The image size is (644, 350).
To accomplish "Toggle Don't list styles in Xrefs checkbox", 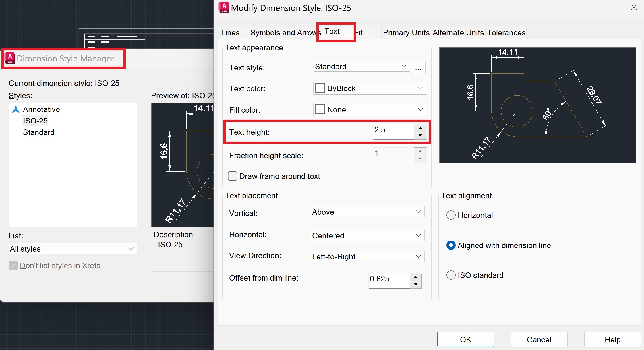I will click(x=13, y=266).
